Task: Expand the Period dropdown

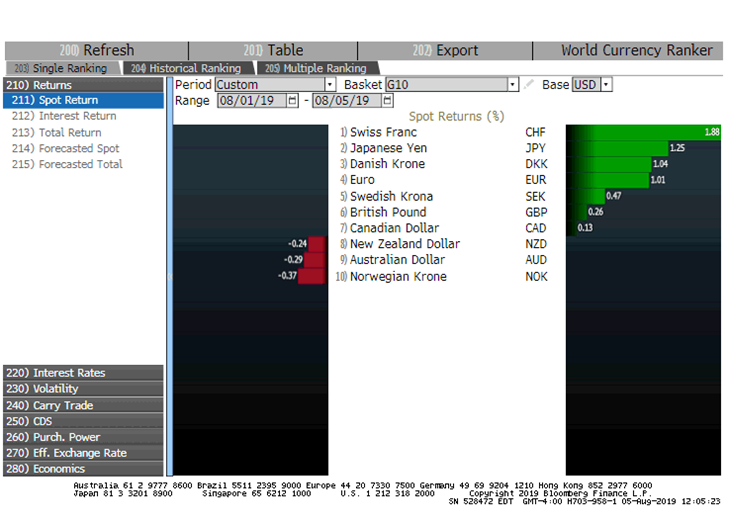Action: [330, 85]
